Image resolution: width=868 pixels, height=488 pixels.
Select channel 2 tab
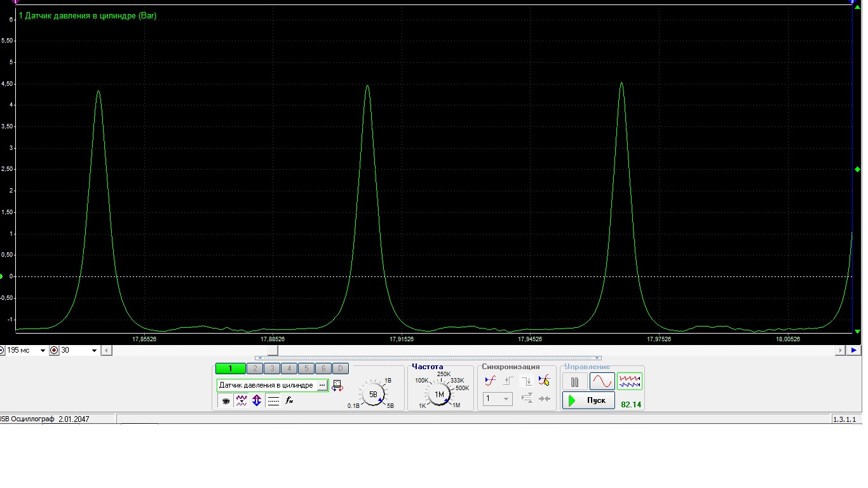coord(255,369)
